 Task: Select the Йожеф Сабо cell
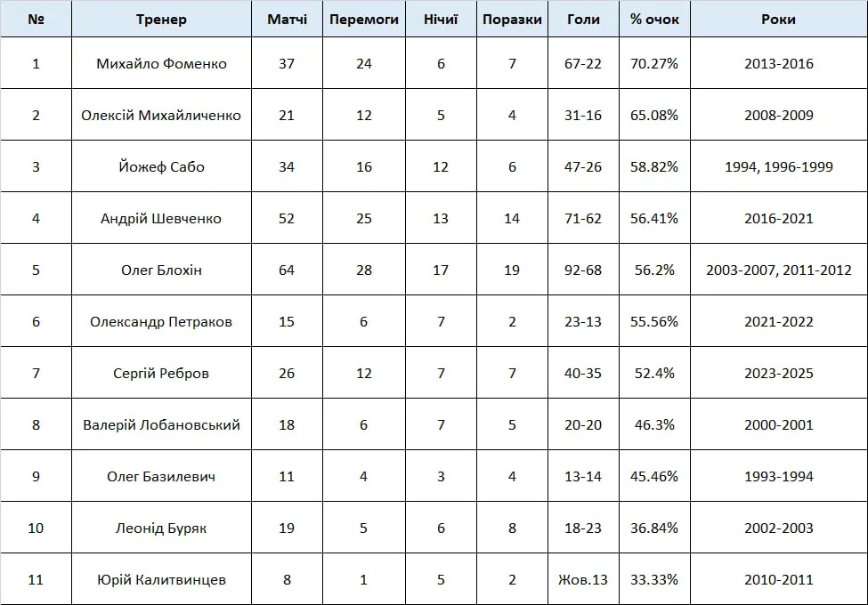pos(161,165)
